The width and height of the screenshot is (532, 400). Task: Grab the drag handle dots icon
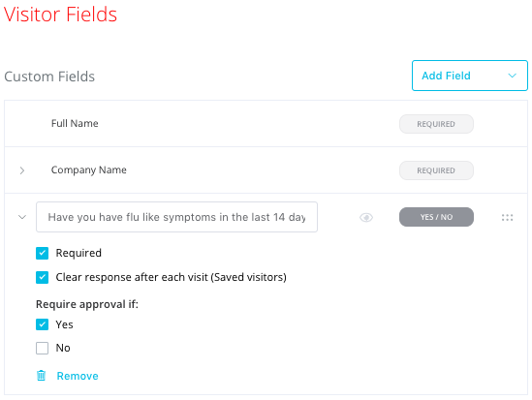pos(507,217)
